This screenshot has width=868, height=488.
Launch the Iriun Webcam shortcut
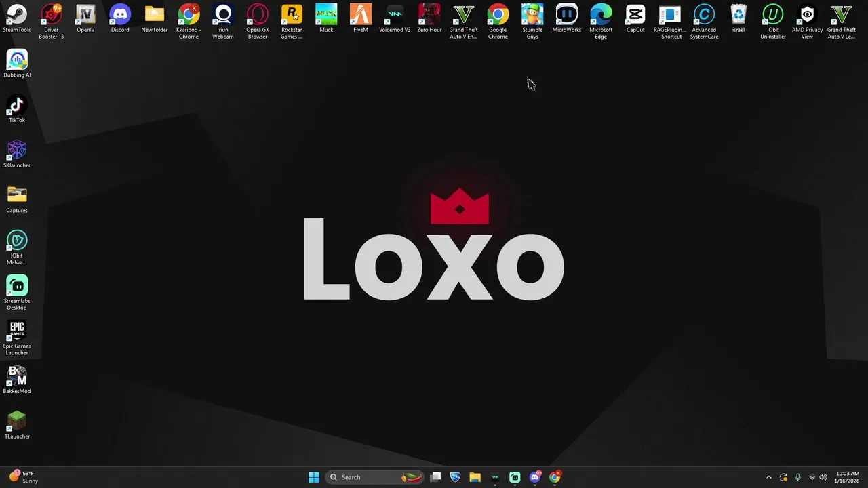point(223,22)
